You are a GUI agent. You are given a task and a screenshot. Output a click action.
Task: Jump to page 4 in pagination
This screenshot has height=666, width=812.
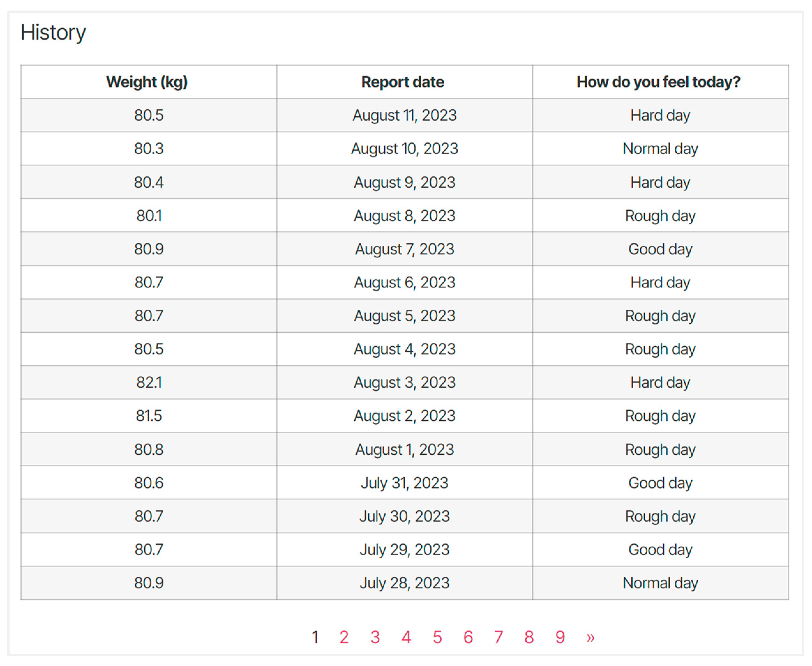[x=406, y=637]
